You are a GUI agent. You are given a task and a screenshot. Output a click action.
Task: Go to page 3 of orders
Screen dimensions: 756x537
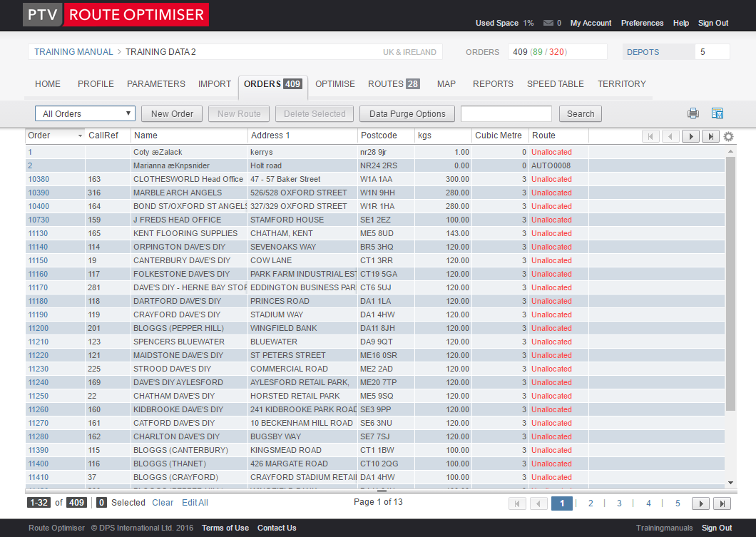point(620,503)
